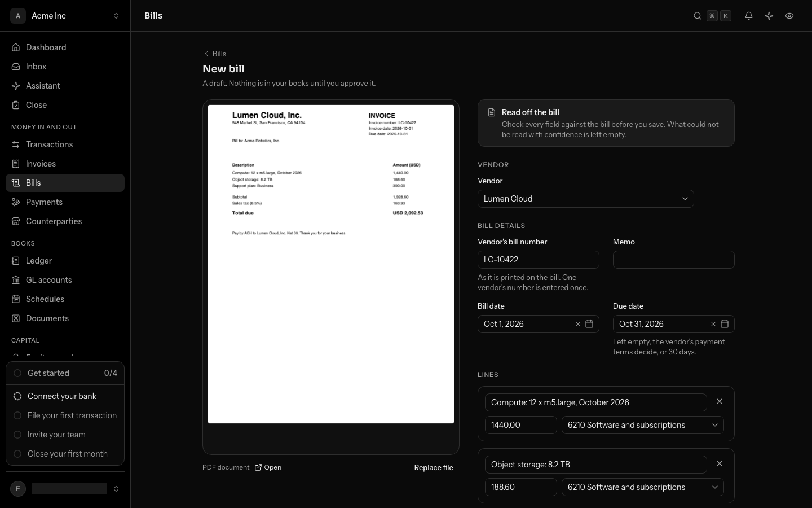
Task: Toggle the eye visibility icon in top bar
Action: [x=789, y=16]
